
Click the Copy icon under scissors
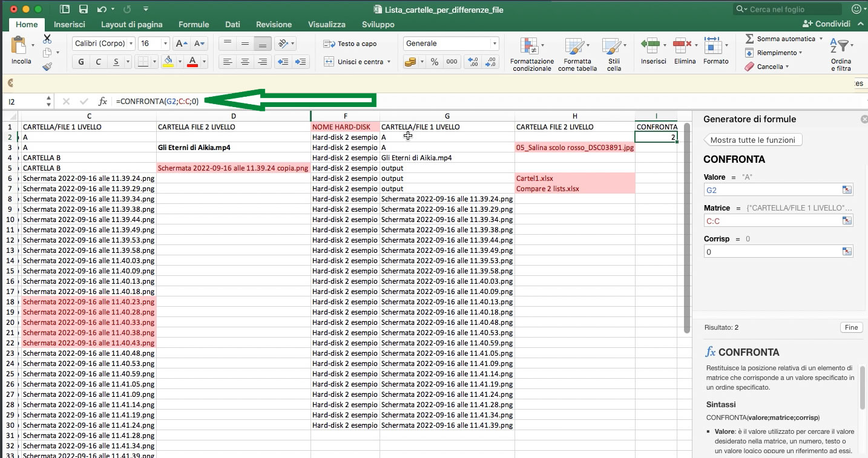[x=47, y=53]
